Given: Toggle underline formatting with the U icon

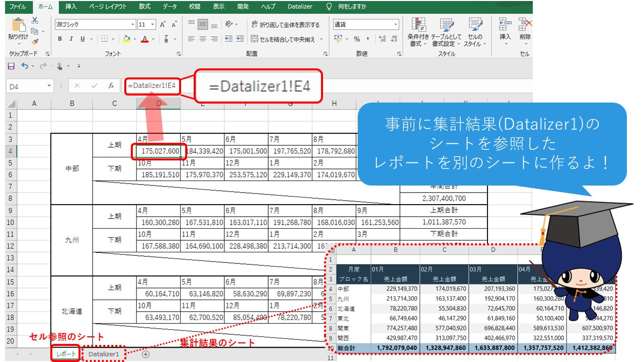Looking at the screenshot, I should pyautogui.click(x=83, y=38).
